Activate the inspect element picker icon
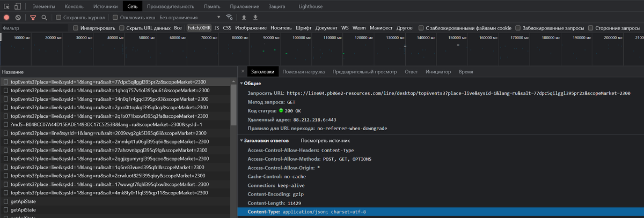This screenshot has width=644, height=218. click(6, 6)
